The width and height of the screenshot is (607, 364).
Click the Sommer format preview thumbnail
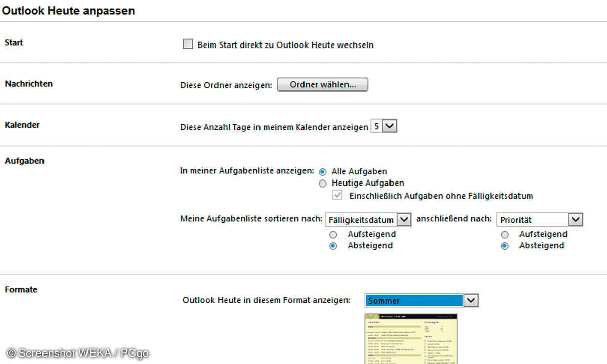pyautogui.click(x=411, y=339)
